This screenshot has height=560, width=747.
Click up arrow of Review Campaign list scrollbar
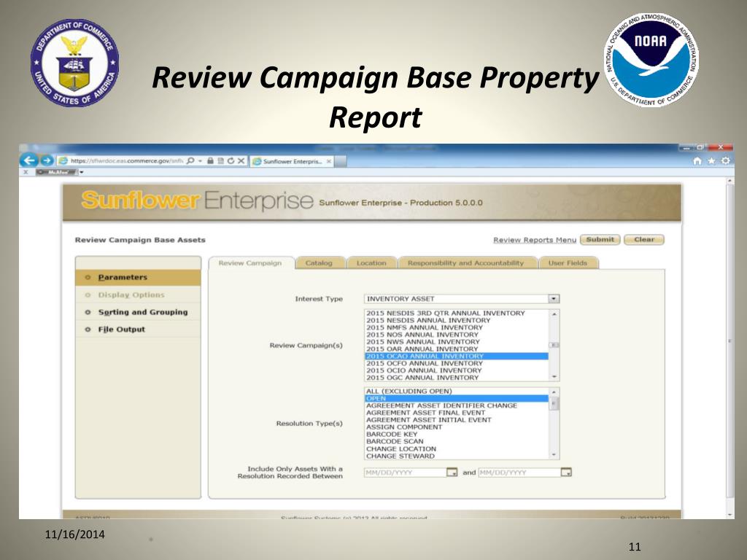pos(554,314)
